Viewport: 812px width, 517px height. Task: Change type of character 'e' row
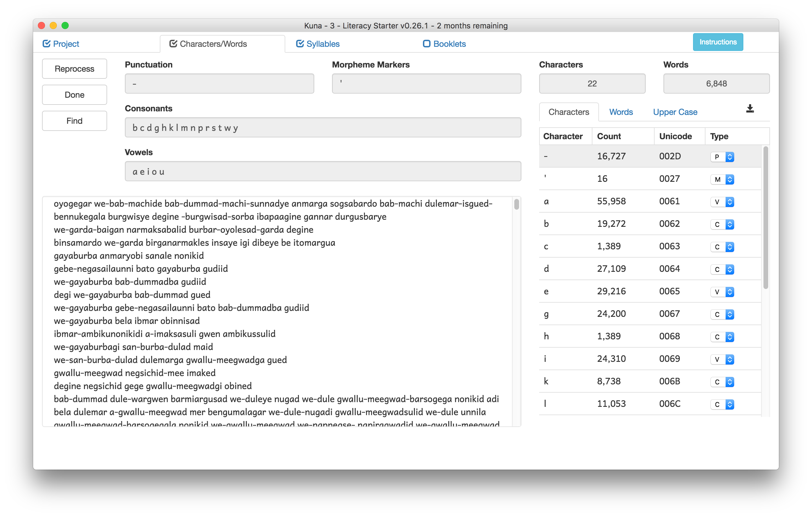(722, 292)
